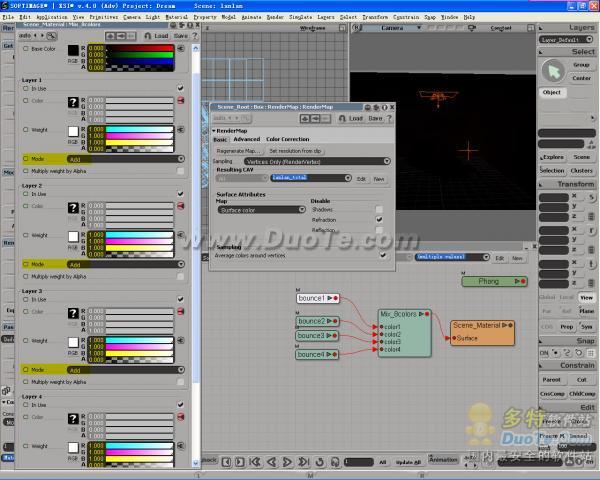Step to next frame icon
Screen dimensions: 600x480
240,462
